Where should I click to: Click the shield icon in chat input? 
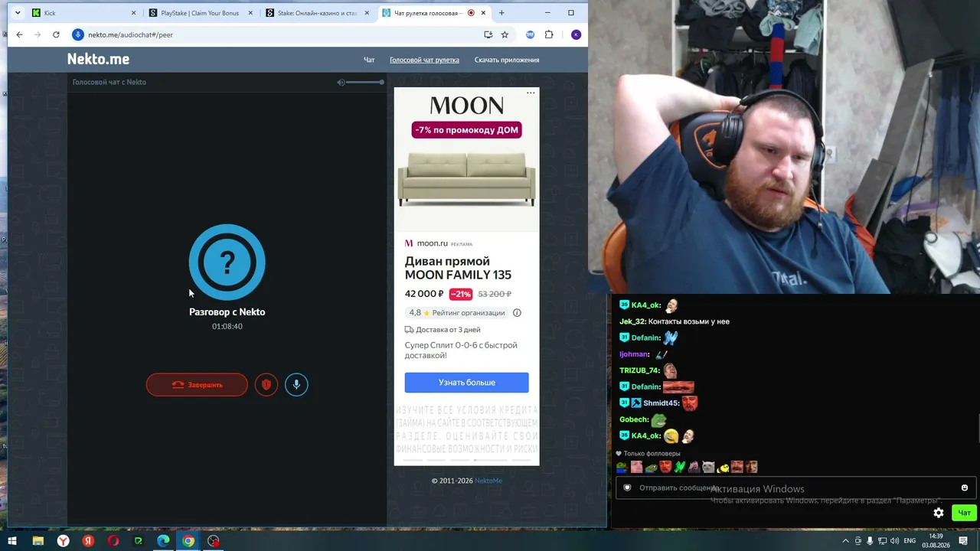coord(627,487)
